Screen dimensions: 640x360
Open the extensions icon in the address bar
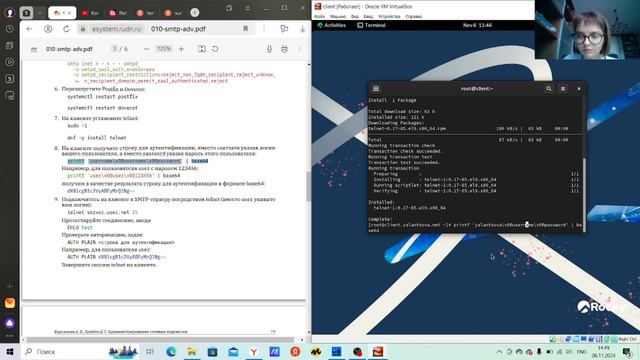tap(284, 29)
